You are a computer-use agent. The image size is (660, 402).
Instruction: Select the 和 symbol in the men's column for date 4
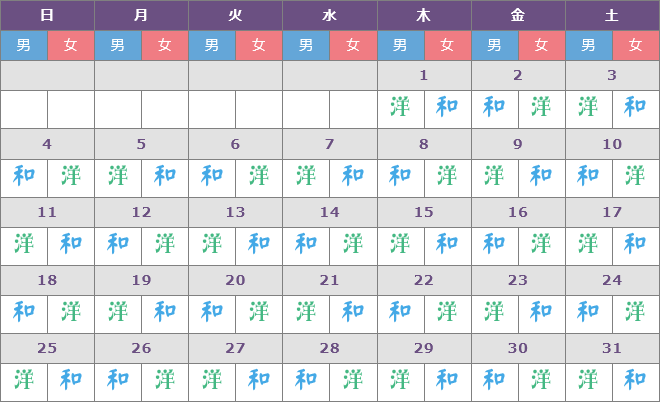[x=24, y=176]
